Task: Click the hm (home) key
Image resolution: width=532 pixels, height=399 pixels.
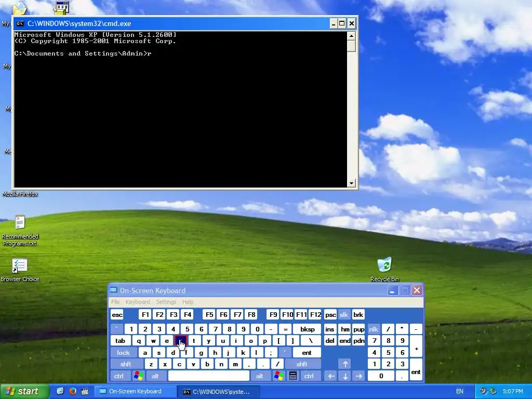Action: coord(345,329)
